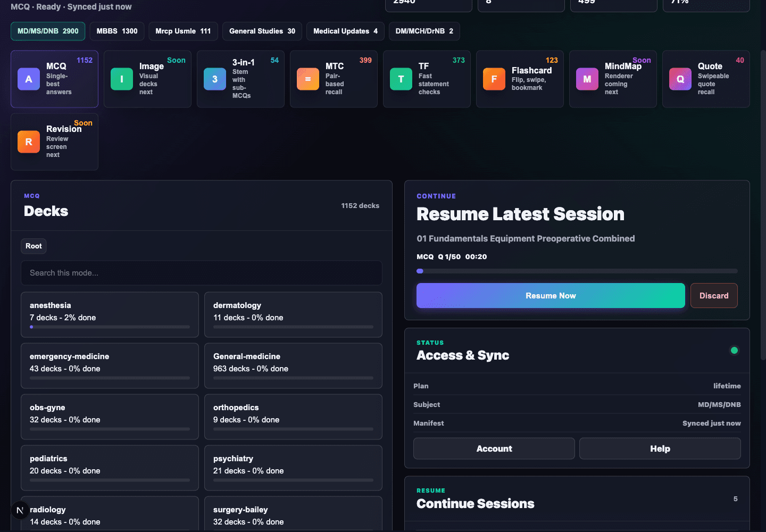Choose the MTC pair-based recall icon
766x532 pixels.
308,79
